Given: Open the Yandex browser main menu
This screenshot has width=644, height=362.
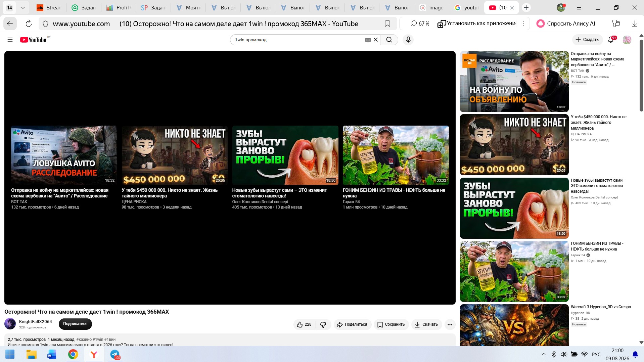Looking at the screenshot, I should coord(579,7).
